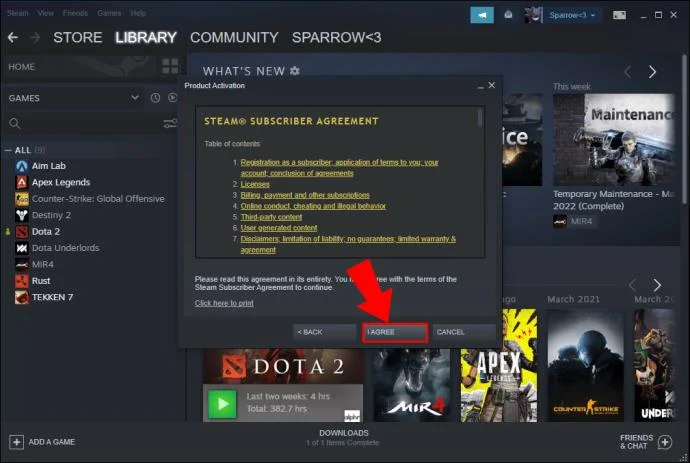Open the Third-party content link
This screenshot has width=690, height=463.
[x=271, y=217]
